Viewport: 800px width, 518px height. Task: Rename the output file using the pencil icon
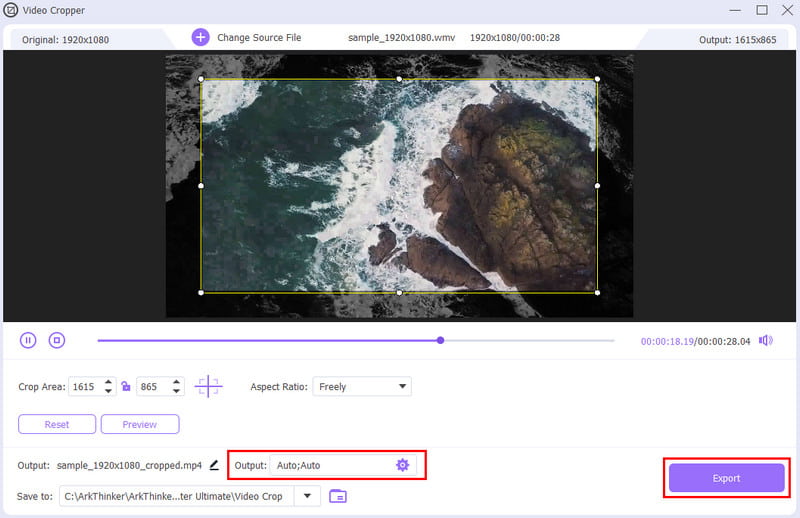(214, 465)
